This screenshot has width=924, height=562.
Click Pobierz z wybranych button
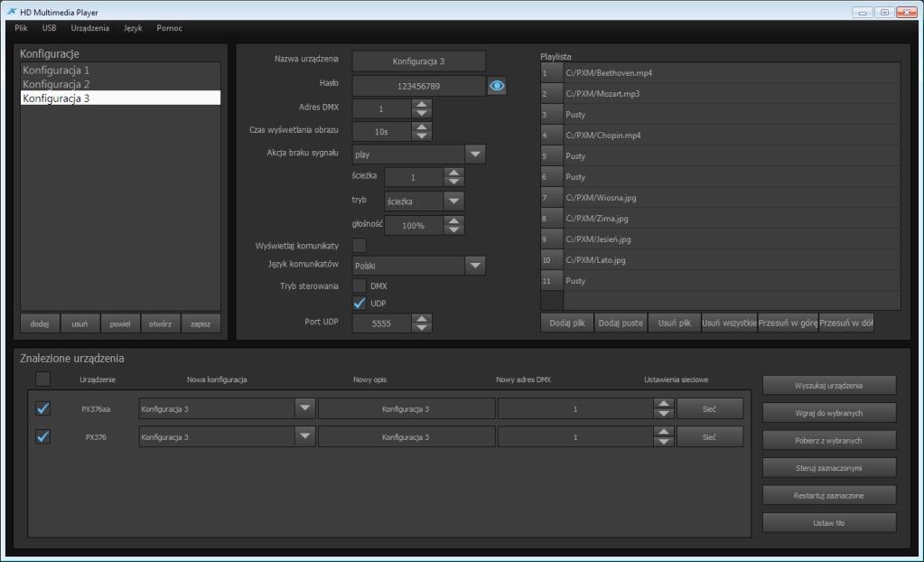click(829, 440)
